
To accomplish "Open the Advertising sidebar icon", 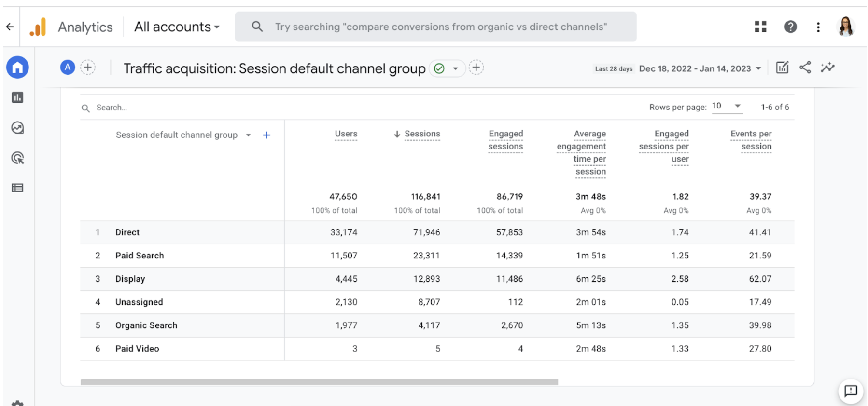I will [17, 158].
